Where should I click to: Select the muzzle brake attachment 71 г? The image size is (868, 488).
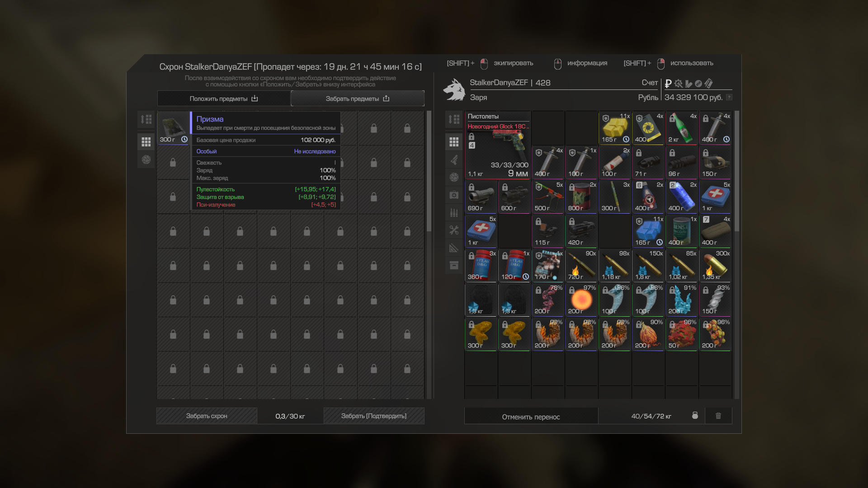click(x=648, y=162)
